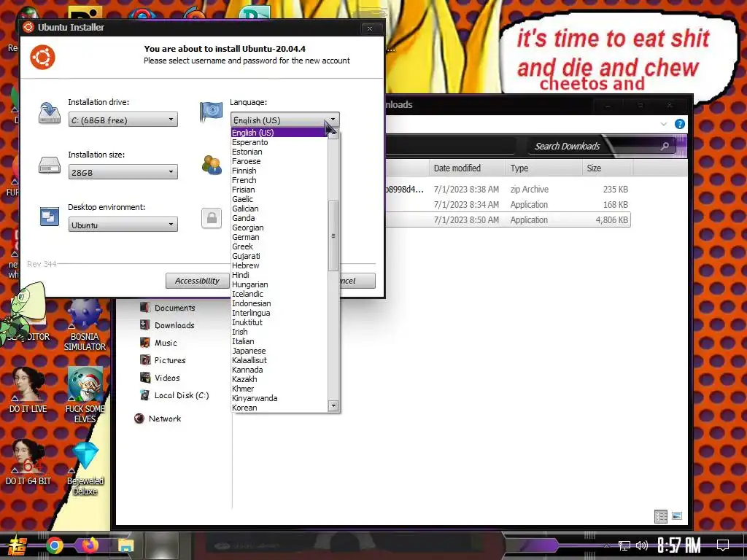Open the FUCK SOME ELVES desktop shortcut
This screenshot has width=747, height=560.
click(x=85, y=395)
